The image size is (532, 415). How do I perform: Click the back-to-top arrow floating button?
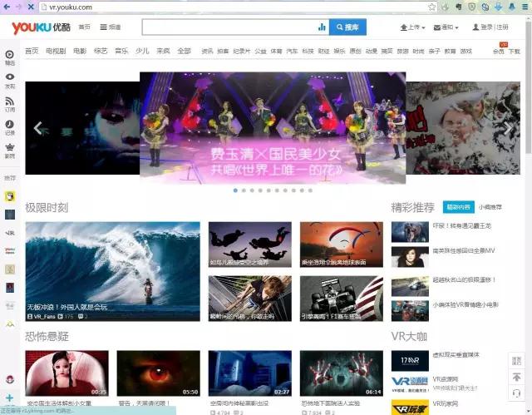click(x=516, y=377)
